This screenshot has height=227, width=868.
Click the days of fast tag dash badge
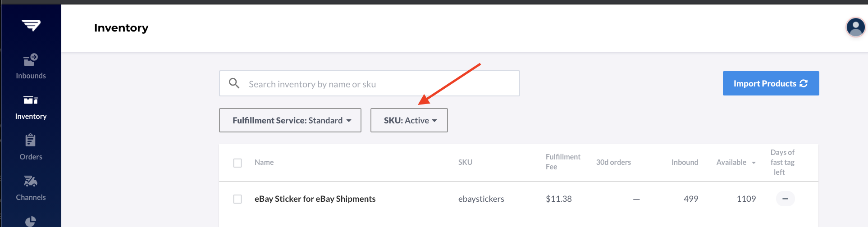pos(785,199)
